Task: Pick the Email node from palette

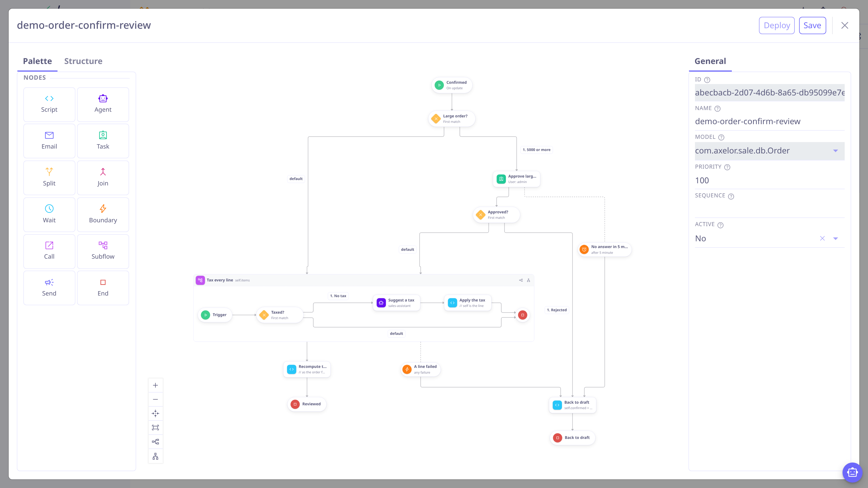Action: point(49,141)
